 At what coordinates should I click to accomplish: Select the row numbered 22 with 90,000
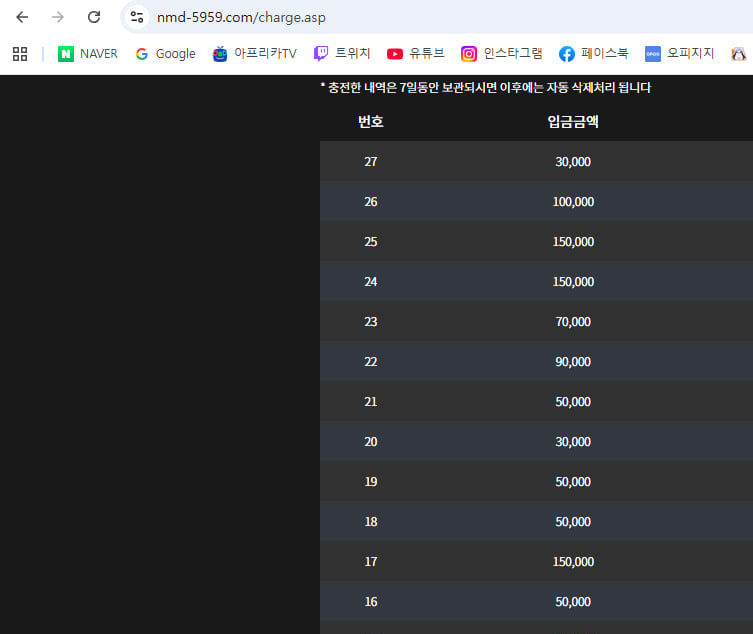coord(371,362)
